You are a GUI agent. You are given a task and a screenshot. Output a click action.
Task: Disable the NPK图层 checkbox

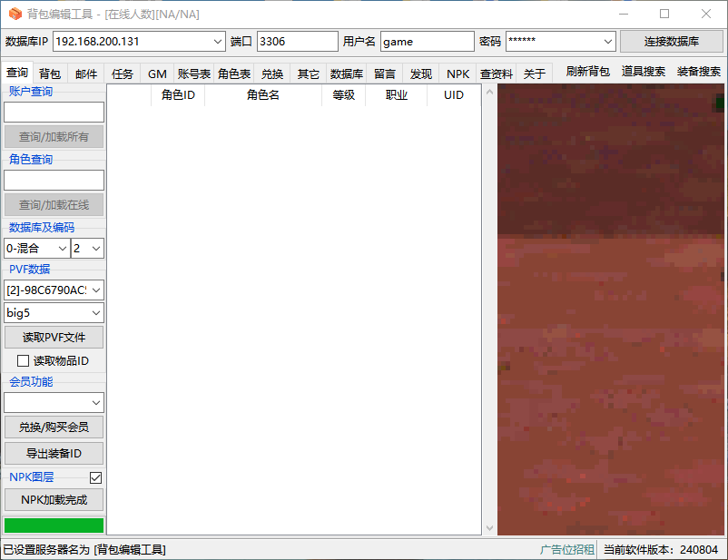tap(94, 477)
